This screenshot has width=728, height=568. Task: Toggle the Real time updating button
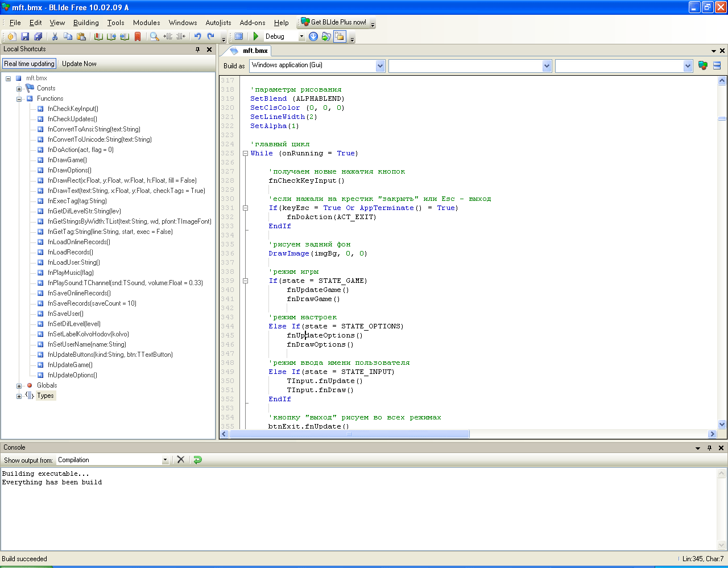click(x=29, y=64)
